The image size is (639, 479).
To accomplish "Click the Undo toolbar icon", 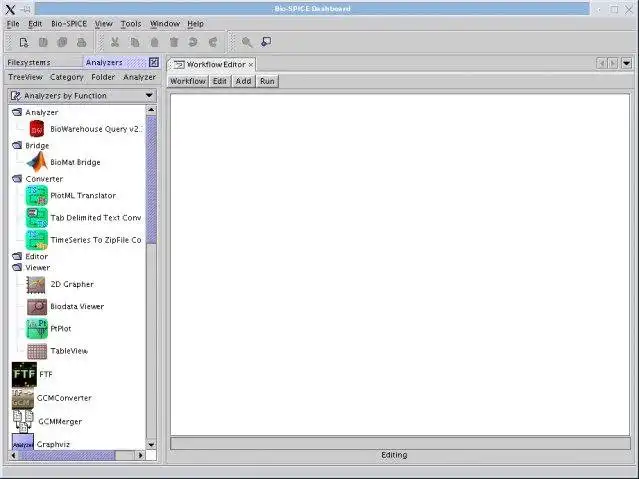I will 193,42.
